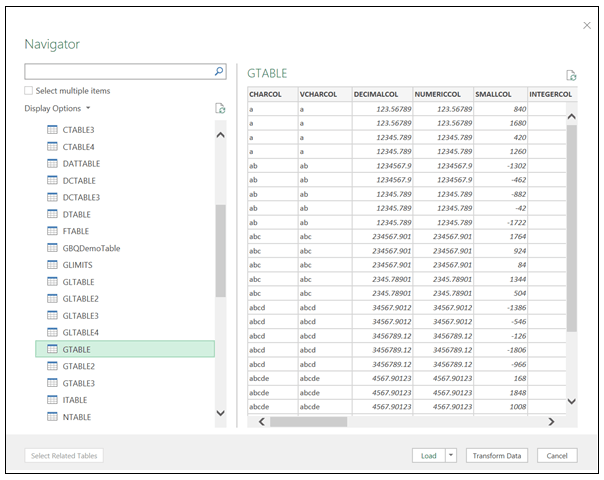604x480 pixels.
Task: Click the table icon next to GLIMITS
Action: click(x=53, y=265)
